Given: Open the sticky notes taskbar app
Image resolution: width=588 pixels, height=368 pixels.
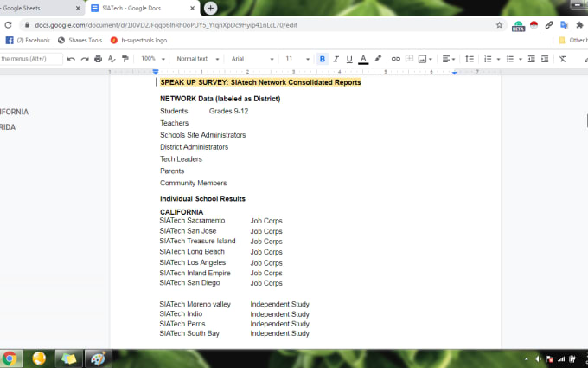Looking at the screenshot, I should point(68,358).
